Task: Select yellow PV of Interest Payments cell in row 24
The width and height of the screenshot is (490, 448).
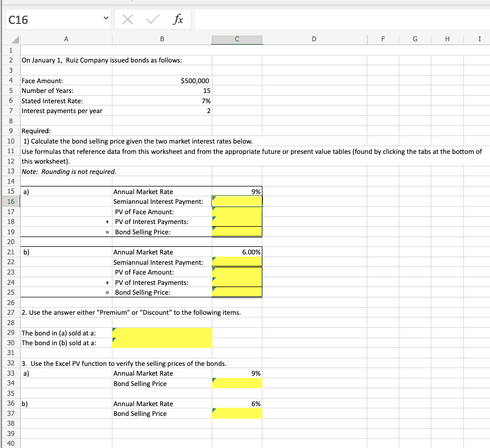Action: (237, 282)
